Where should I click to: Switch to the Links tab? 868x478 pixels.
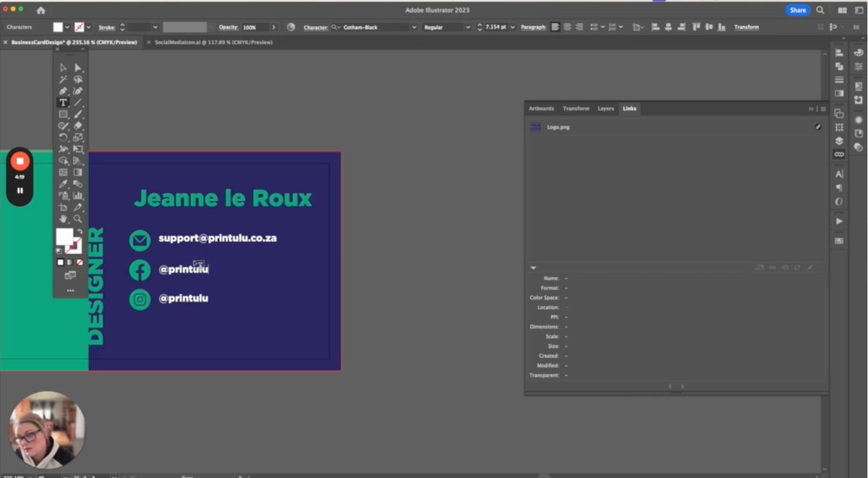629,108
